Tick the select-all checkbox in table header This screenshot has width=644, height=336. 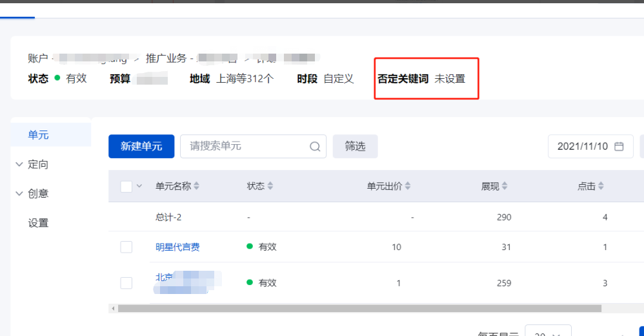click(126, 186)
